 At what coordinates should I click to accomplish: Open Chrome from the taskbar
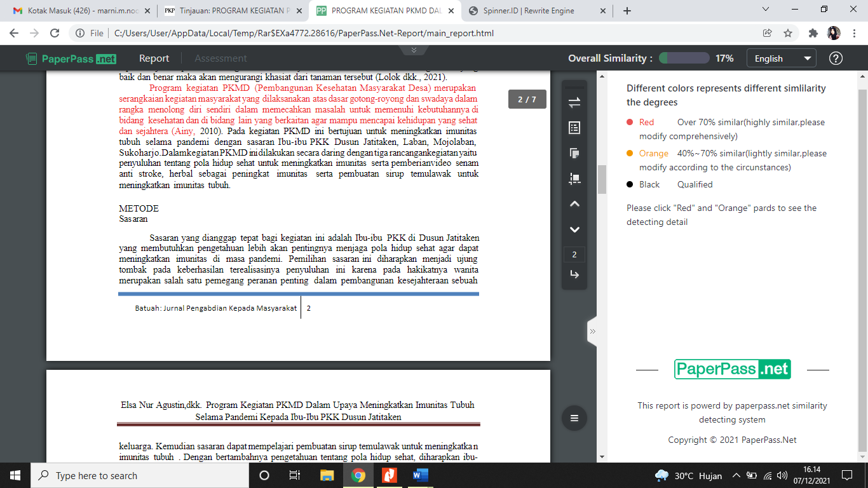(358, 475)
